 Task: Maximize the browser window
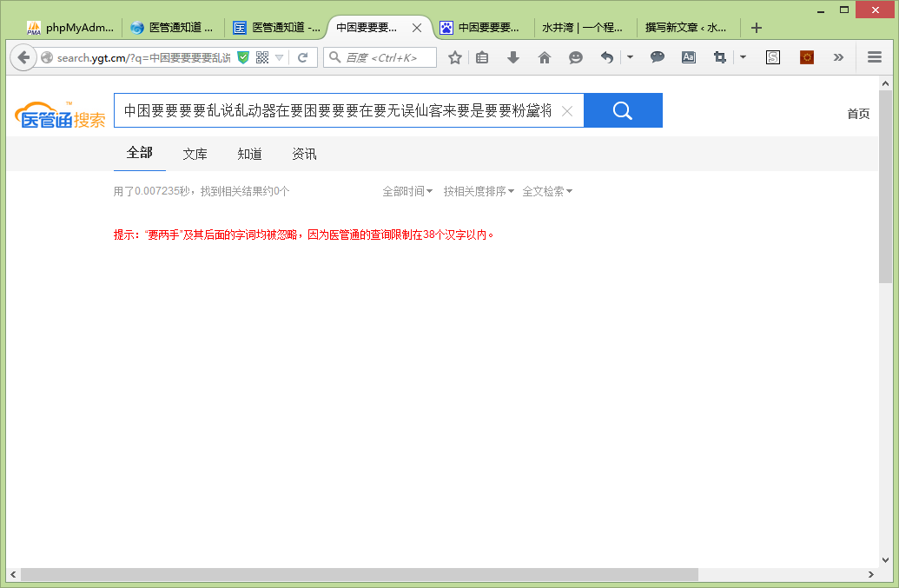844,10
